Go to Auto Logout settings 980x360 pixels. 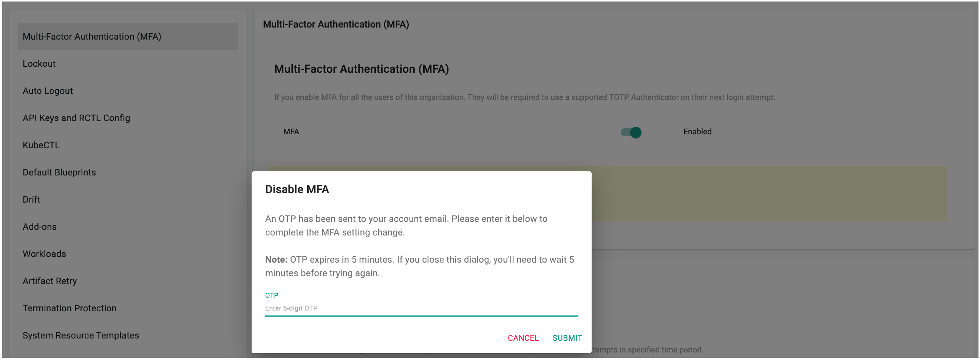[x=48, y=91]
